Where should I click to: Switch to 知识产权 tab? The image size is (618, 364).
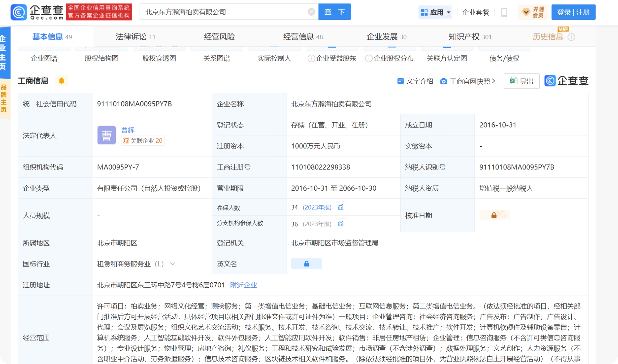point(470,37)
